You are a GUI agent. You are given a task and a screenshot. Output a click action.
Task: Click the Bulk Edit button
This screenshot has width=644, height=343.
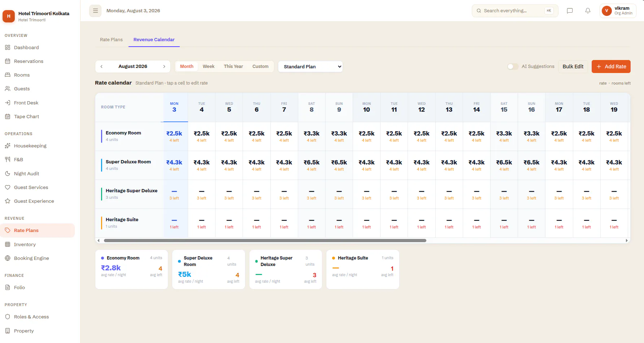coord(573,67)
